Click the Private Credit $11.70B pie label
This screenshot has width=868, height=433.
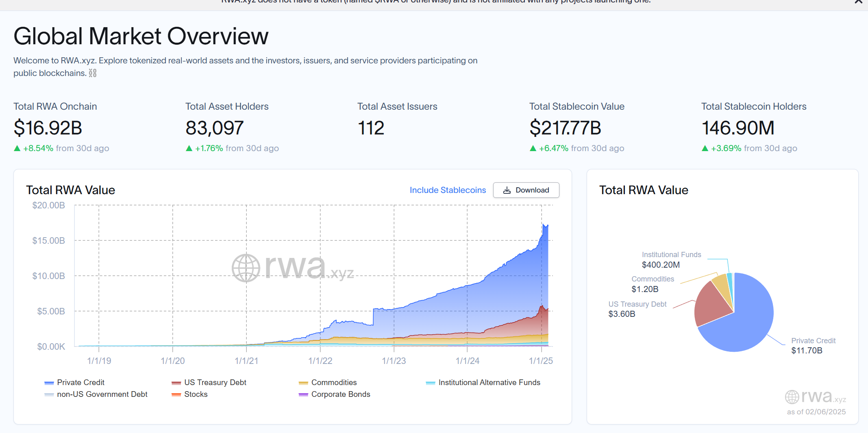pos(813,346)
